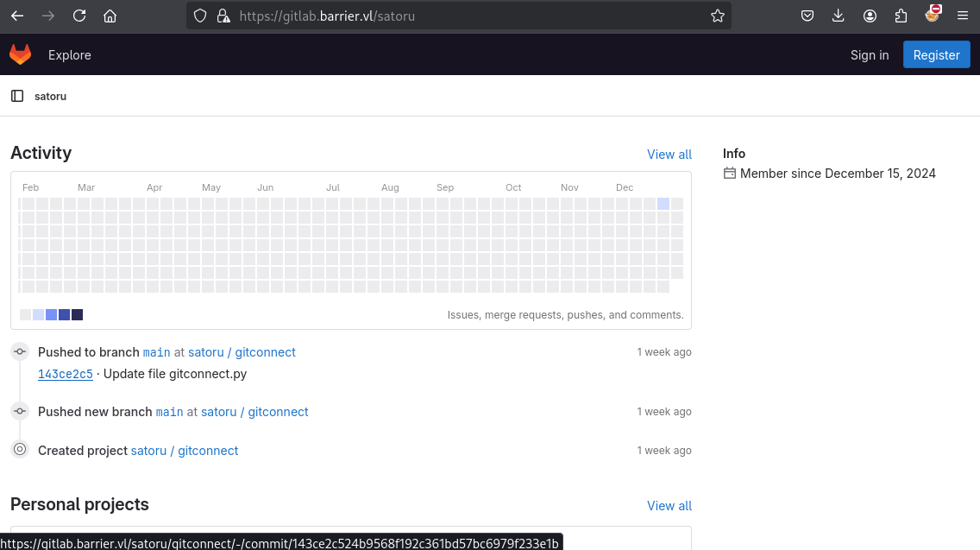Toggle the GitLab sidebar panel

tap(17, 96)
